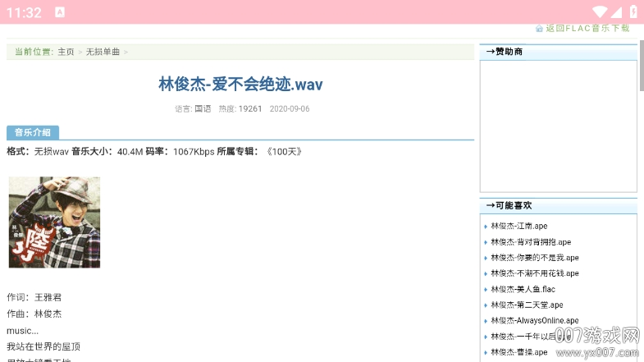Click the 作曲: 林俊杰 line
Image resolution: width=644 pixels, height=362 pixels.
coord(34,314)
